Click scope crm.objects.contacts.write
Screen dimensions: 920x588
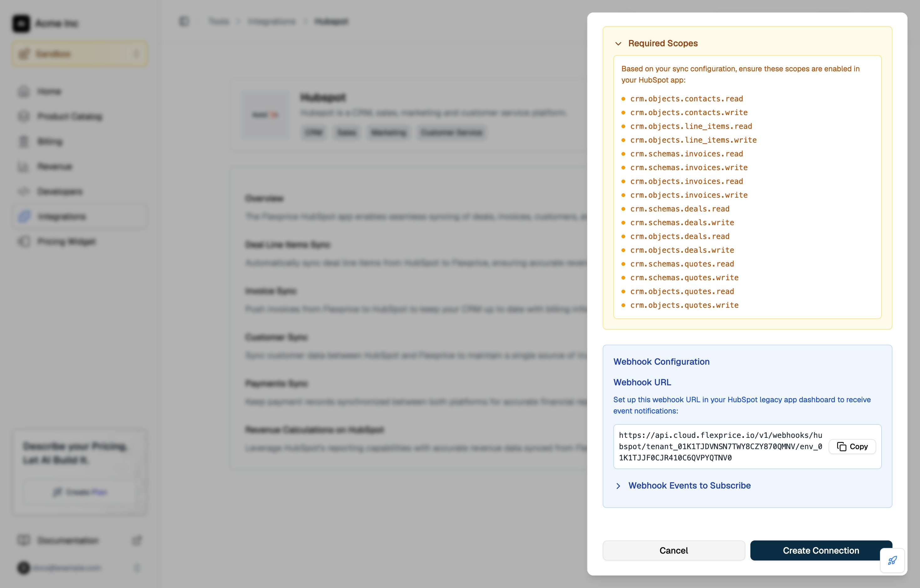point(688,113)
